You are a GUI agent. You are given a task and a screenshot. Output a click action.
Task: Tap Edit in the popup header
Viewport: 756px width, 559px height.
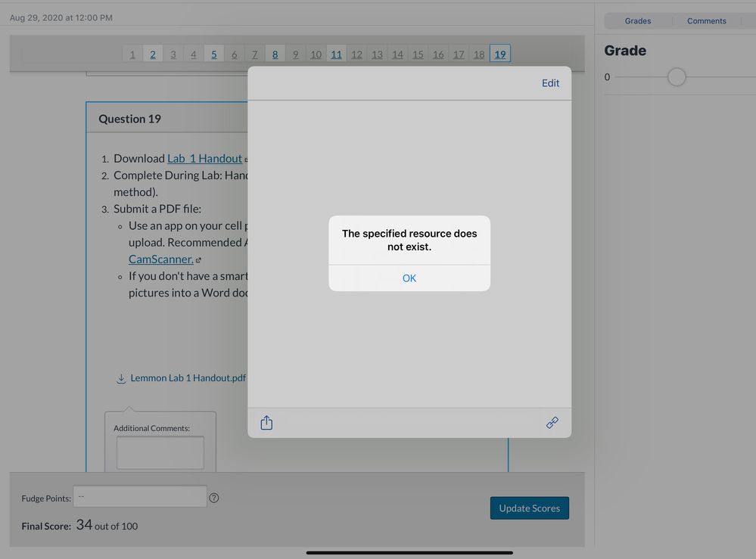point(550,83)
